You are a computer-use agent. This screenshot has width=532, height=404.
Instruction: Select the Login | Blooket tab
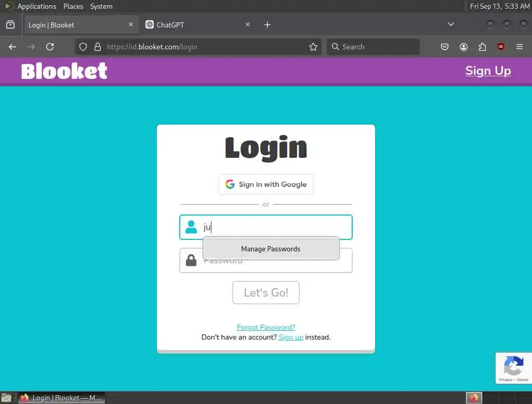tap(82, 25)
